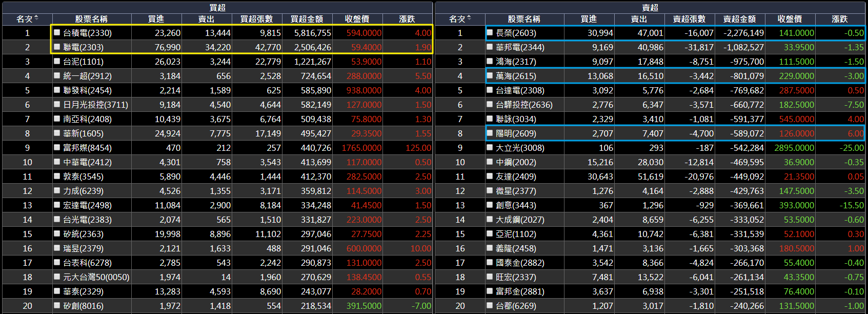
Task: Open stock 國泰金(2882)
Action: pos(520,263)
